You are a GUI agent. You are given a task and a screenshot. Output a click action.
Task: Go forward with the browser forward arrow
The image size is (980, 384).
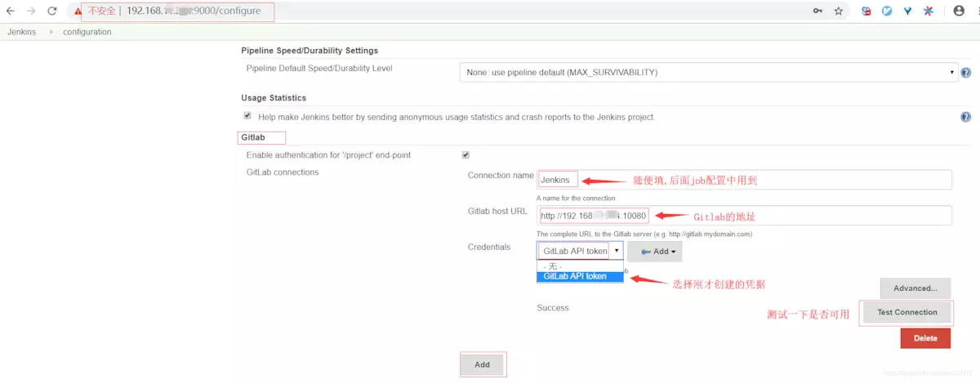click(32, 11)
